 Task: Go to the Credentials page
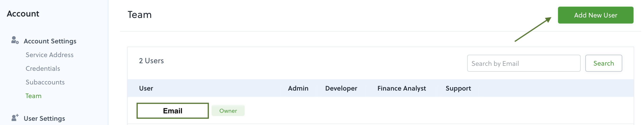[43, 69]
